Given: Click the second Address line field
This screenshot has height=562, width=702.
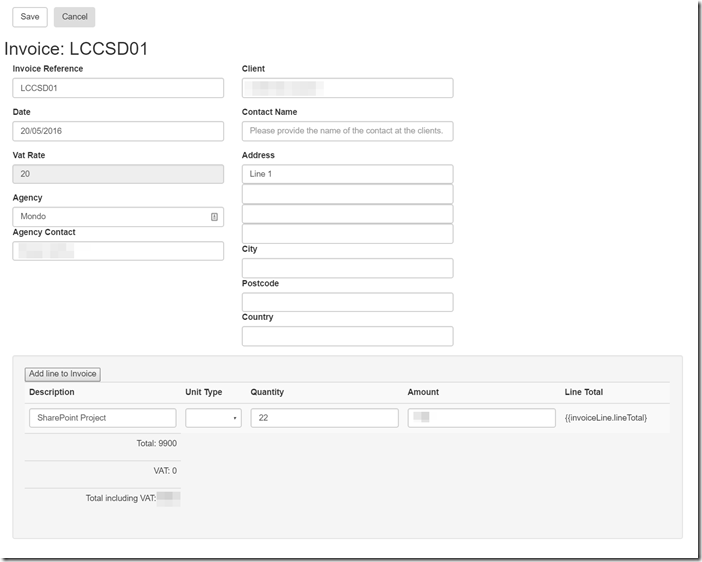Looking at the screenshot, I should coord(347,194).
